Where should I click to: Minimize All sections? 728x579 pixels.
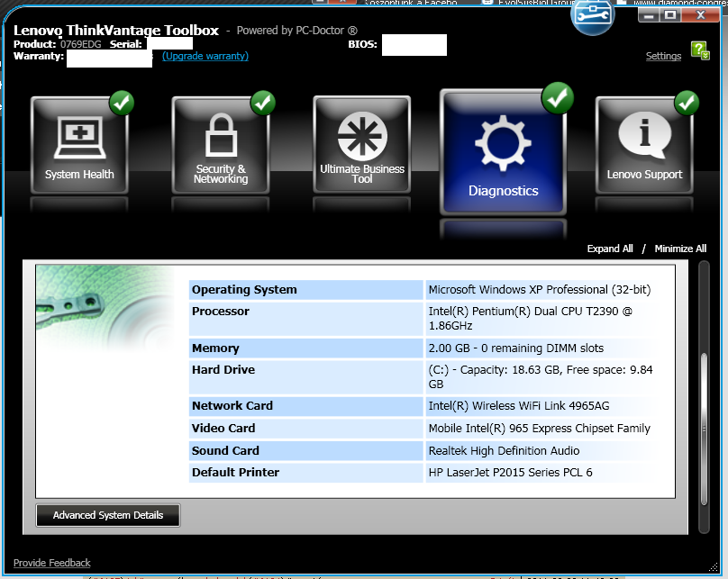[x=680, y=249]
